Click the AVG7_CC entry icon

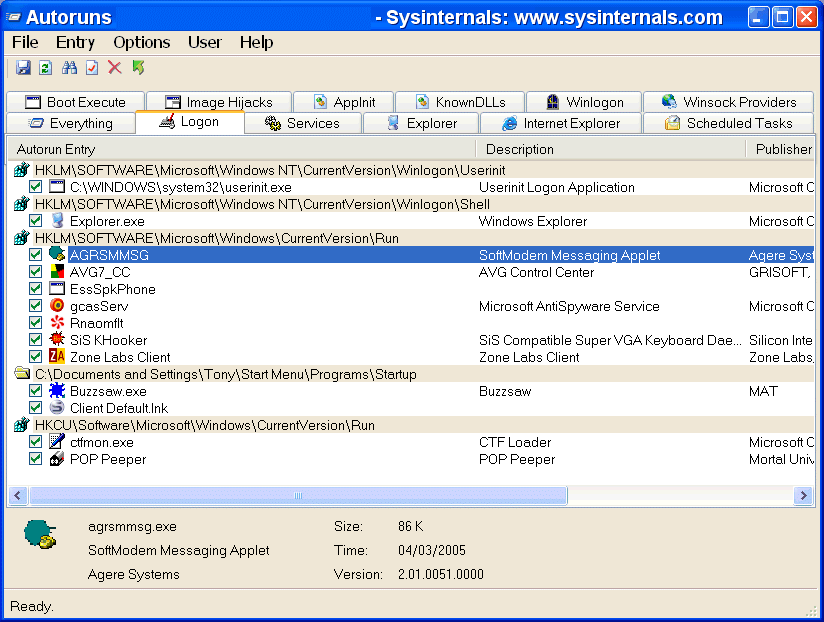(57, 272)
